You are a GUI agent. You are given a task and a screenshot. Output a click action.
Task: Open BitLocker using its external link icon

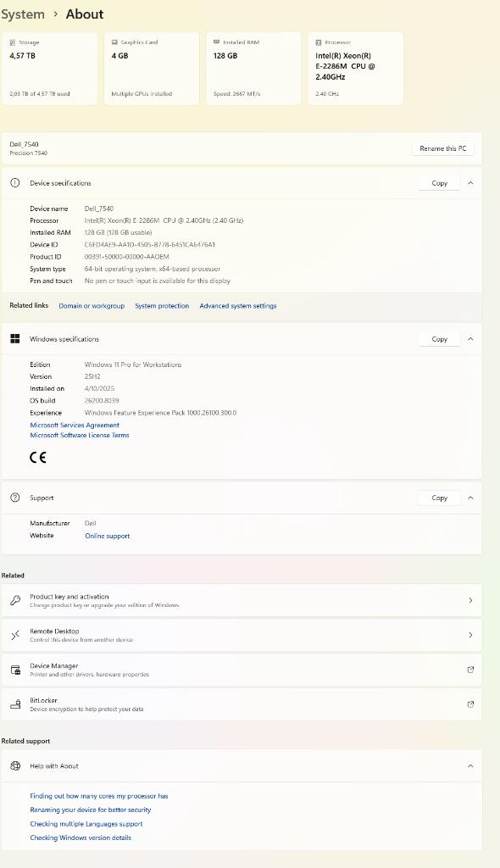click(x=470, y=704)
